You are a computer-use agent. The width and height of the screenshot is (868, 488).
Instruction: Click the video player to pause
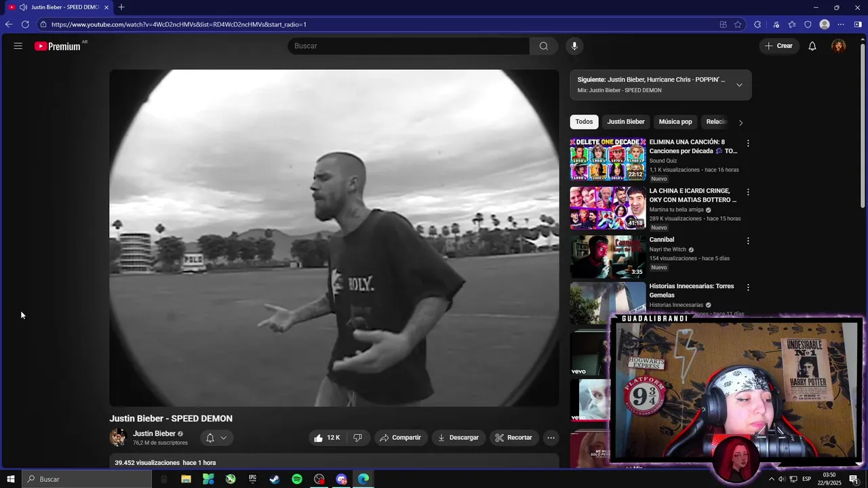pos(334,238)
